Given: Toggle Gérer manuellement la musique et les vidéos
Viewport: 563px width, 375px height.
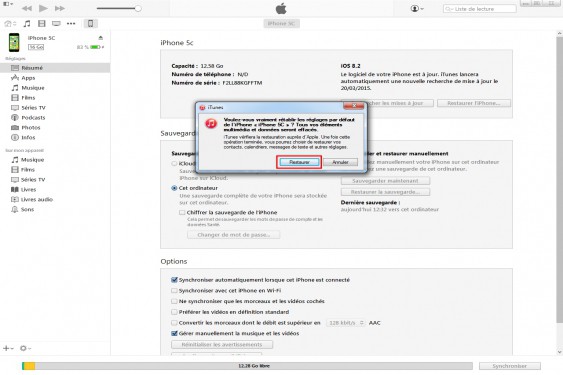Looking at the screenshot, I should tap(175, 333).
